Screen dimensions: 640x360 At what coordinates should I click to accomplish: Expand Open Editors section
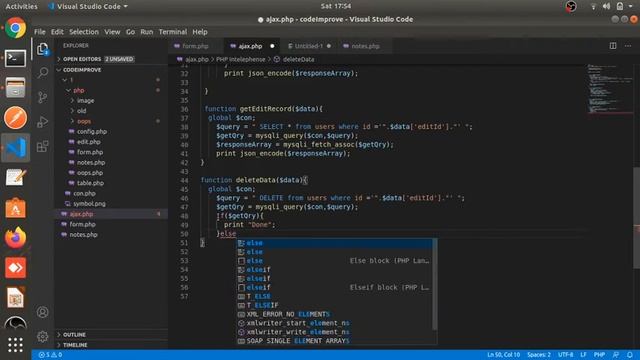(x=98, y=59)
